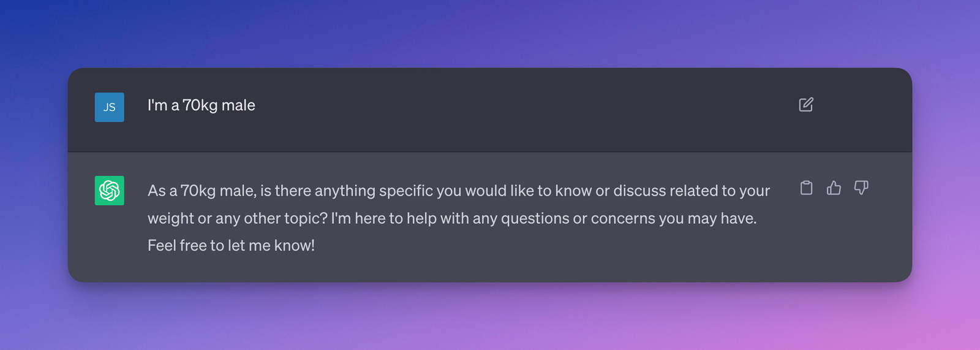Click the green ChatGPT logo avatar
The height and width of the screenshot is (350, 980).
coord(110,191)
